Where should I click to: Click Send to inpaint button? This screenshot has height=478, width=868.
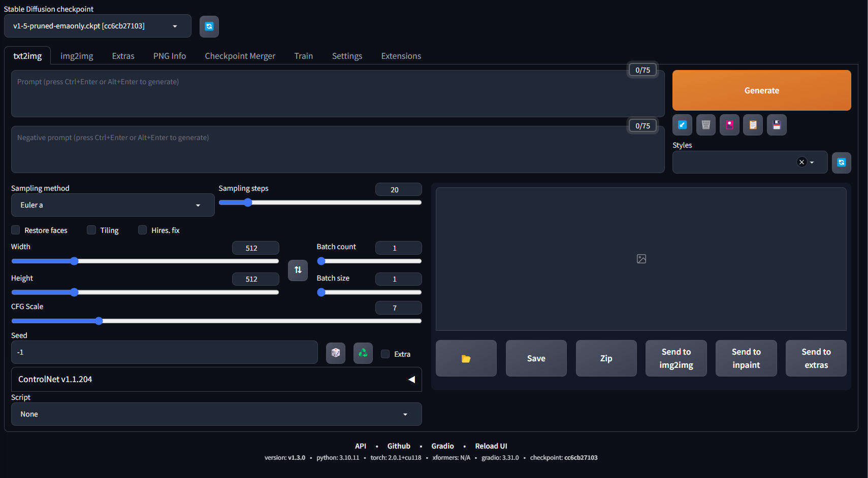point(746,358)
